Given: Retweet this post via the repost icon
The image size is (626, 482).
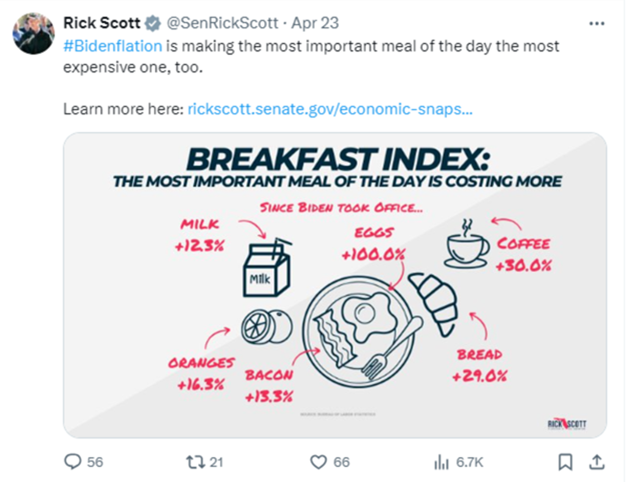Looking at the screenshot, I should pyautogui.click(x=196, y=462).
